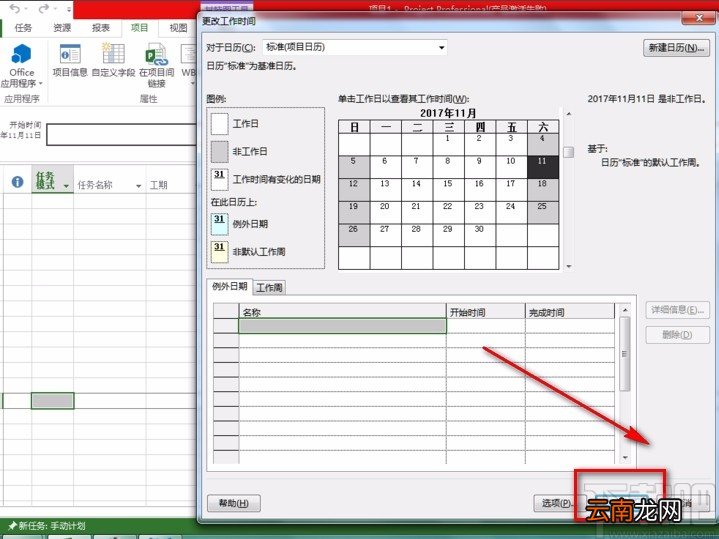Viewport: 719px width, 539px height.
Task: Click calendar scrollbar down arrow
Action: [569, 266]
